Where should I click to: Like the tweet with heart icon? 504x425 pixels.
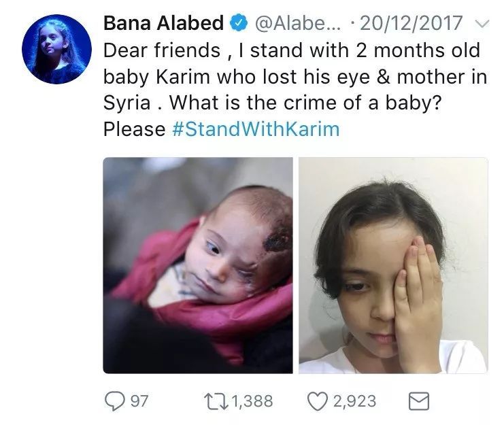(318, 402)
